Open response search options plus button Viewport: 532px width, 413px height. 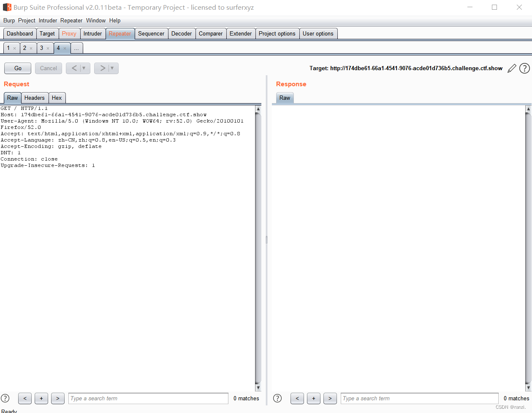(314, 398)
